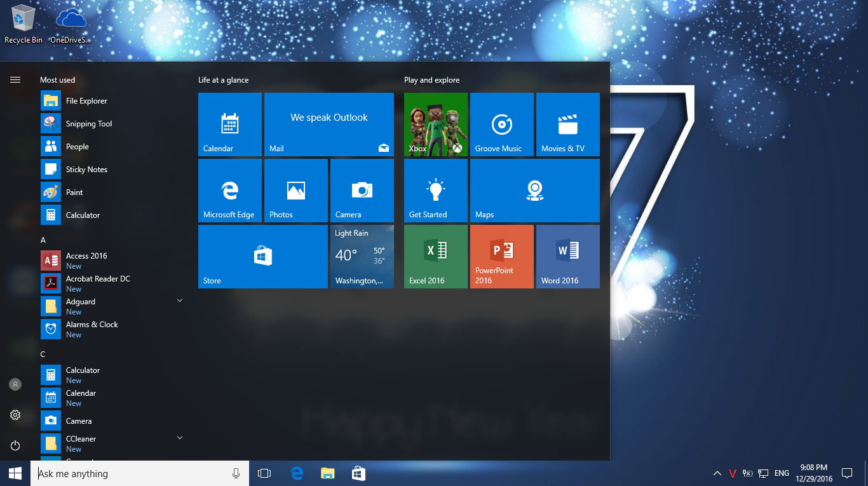Open Edge from the taskbar

(297, 473)
